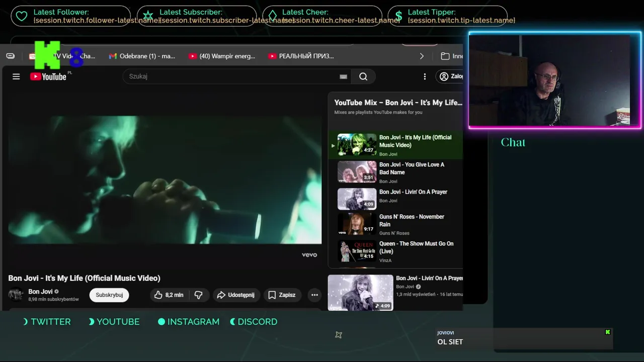Screen dimensions: 644x362
Task: Click the YouTube Mix playlist title
Action: tap(398, 103)
